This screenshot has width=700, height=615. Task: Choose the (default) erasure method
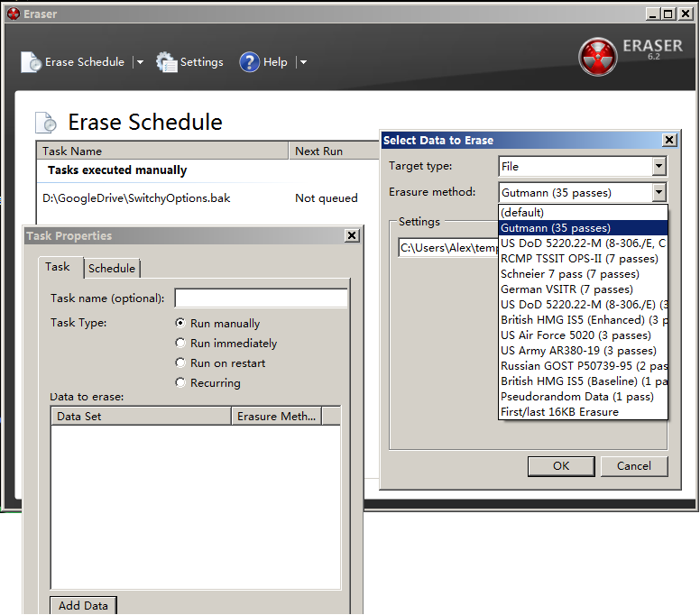583,213
